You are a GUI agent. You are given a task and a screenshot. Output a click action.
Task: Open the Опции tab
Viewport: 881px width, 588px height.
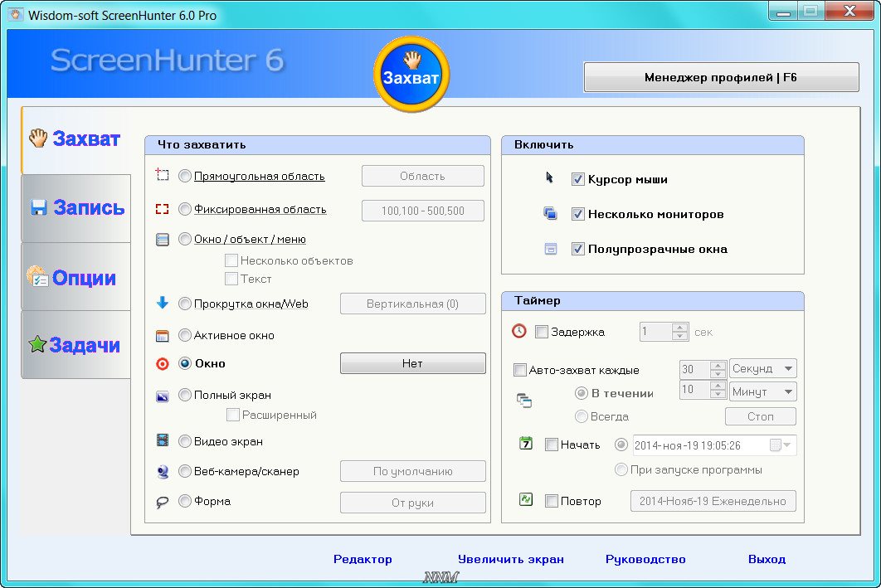pyautogui.click(x=76, y=278)
